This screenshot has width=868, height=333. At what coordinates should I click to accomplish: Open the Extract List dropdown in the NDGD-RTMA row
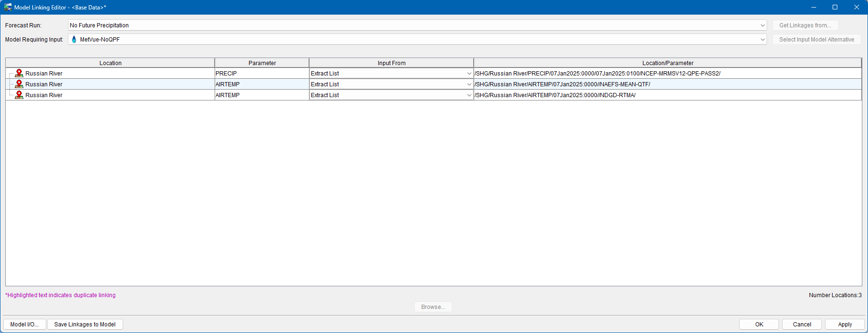point(469,95)
